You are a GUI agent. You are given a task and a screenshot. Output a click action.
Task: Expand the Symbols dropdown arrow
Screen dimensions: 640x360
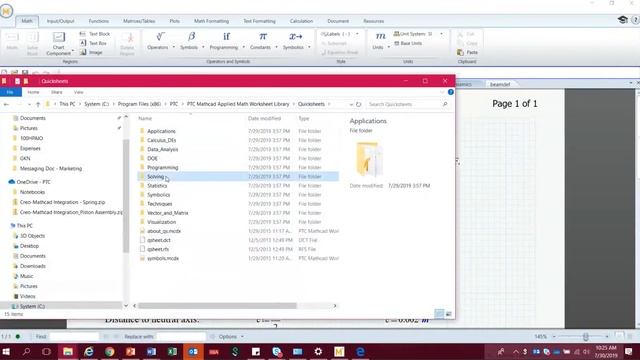pos(203,47)
